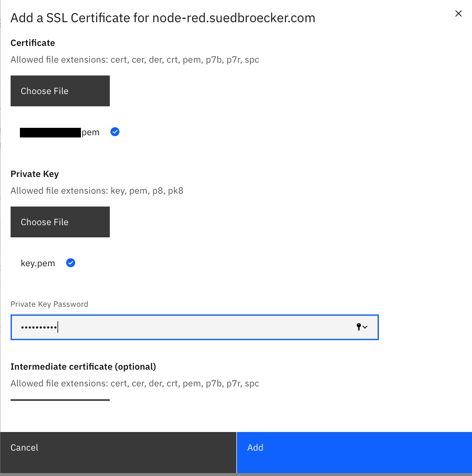
Task: Choose a file for the Private Key
Action: 60,222
